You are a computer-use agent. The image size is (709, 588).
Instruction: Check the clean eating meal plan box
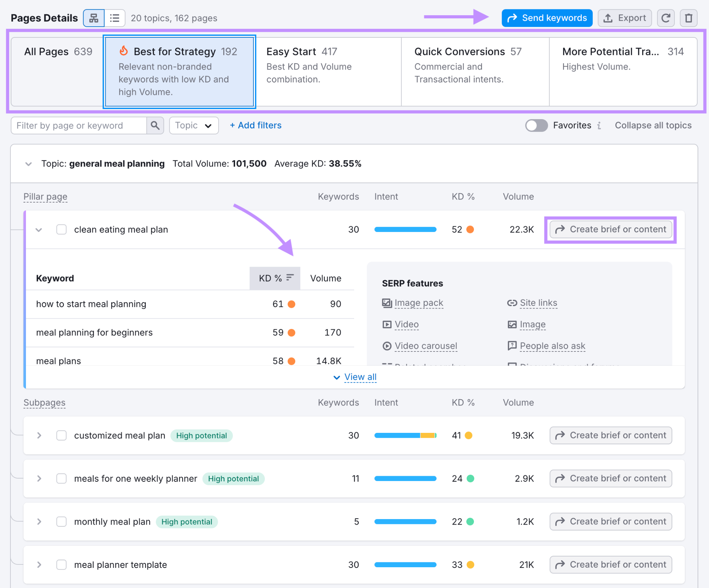coord(62,230)
